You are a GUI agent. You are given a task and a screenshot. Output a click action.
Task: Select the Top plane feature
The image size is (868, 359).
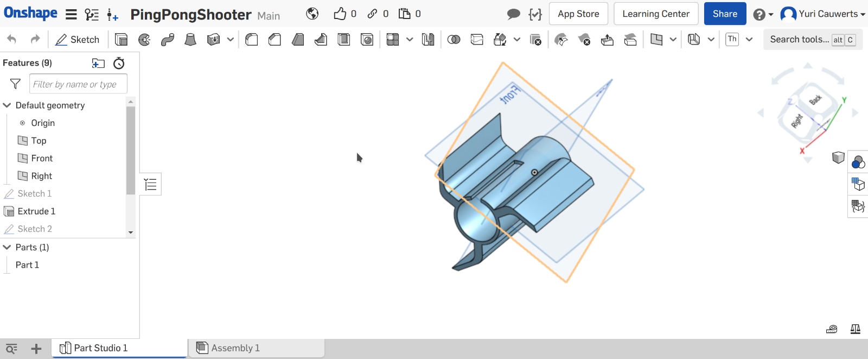(39, 141)
